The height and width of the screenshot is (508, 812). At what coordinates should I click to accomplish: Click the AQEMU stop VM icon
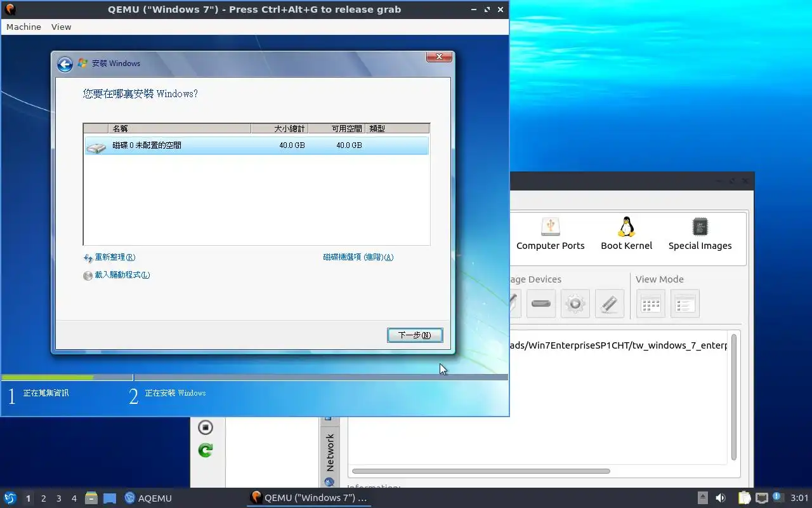205,427
